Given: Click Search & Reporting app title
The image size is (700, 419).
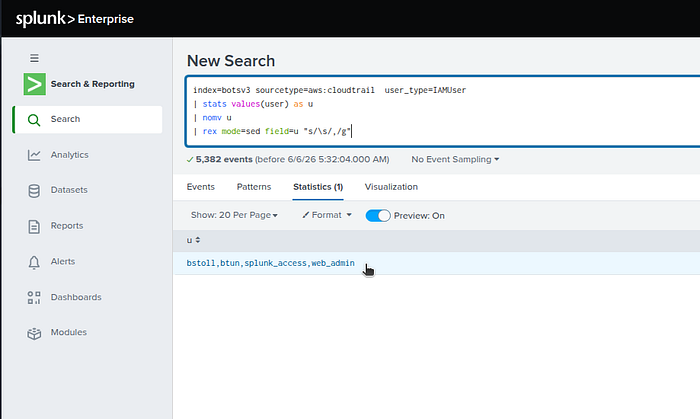Looking at the screenshot, I should tap(92, 84).
